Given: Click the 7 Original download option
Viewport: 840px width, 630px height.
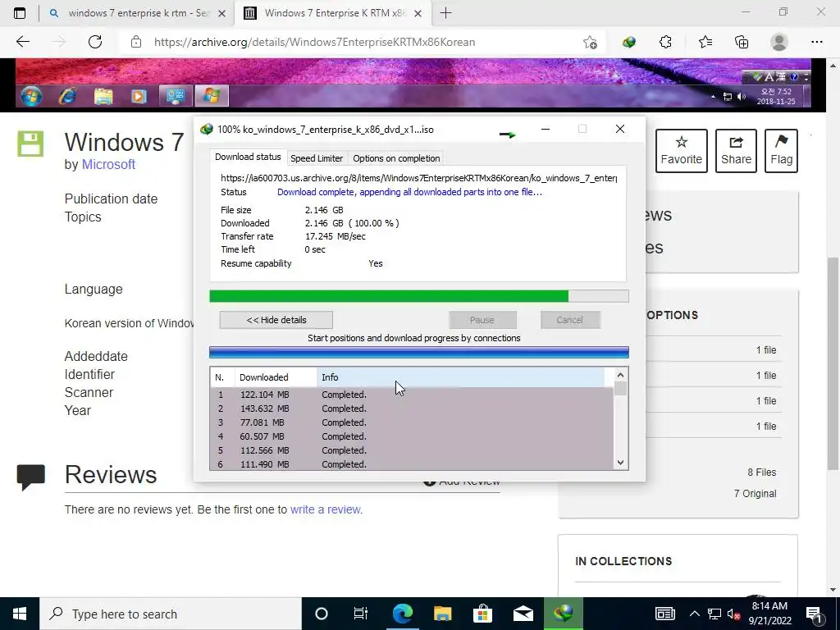Looking at the screenshot, I should (755, 493).
